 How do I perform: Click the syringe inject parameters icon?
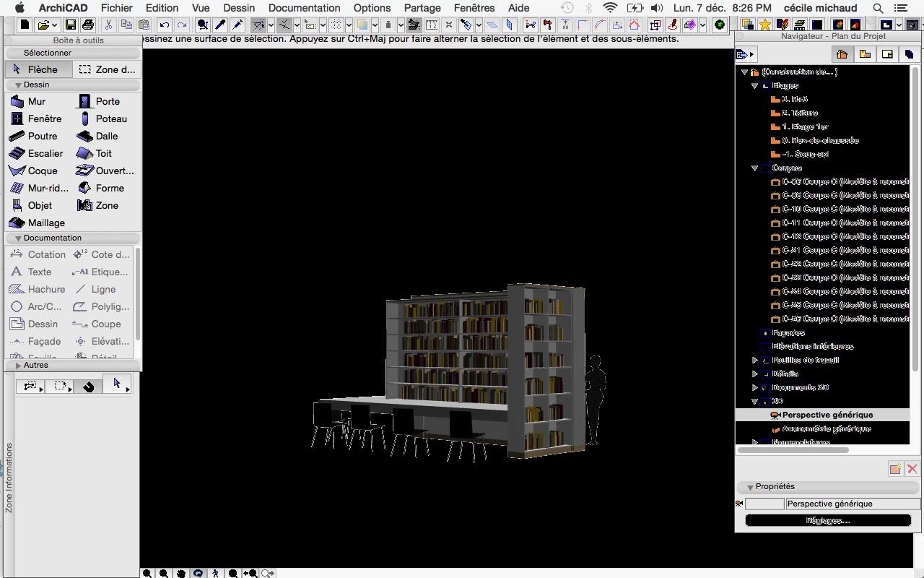coord(237,25)
